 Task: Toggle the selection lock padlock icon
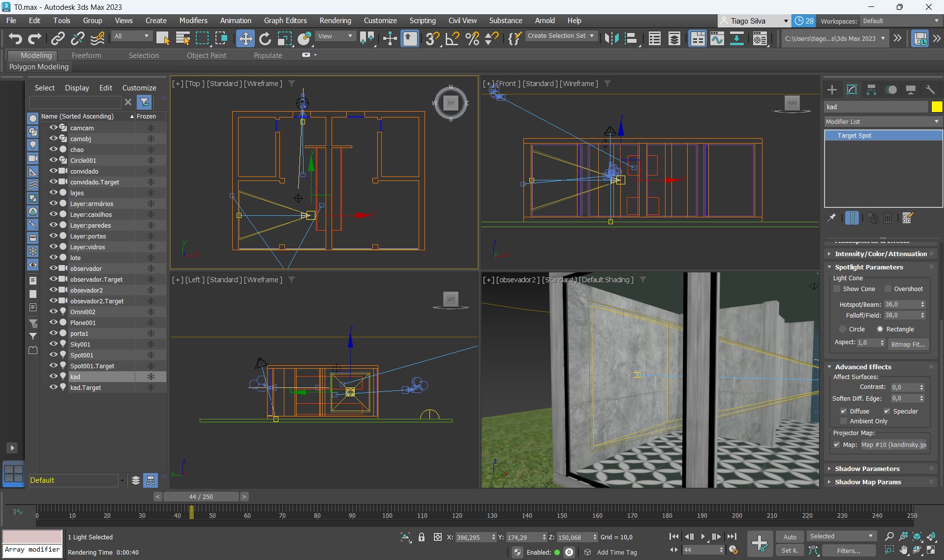tap(421, 537)
